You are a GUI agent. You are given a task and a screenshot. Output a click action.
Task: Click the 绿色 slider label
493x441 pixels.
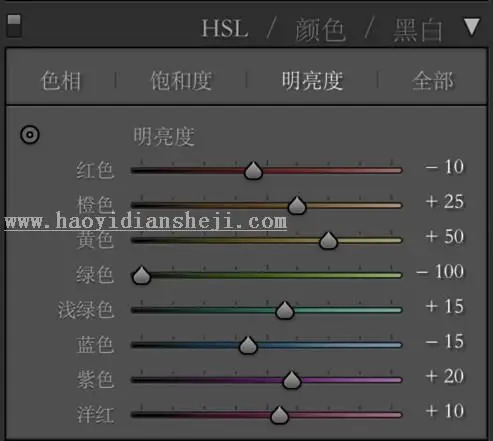click(x=95, y=275)
